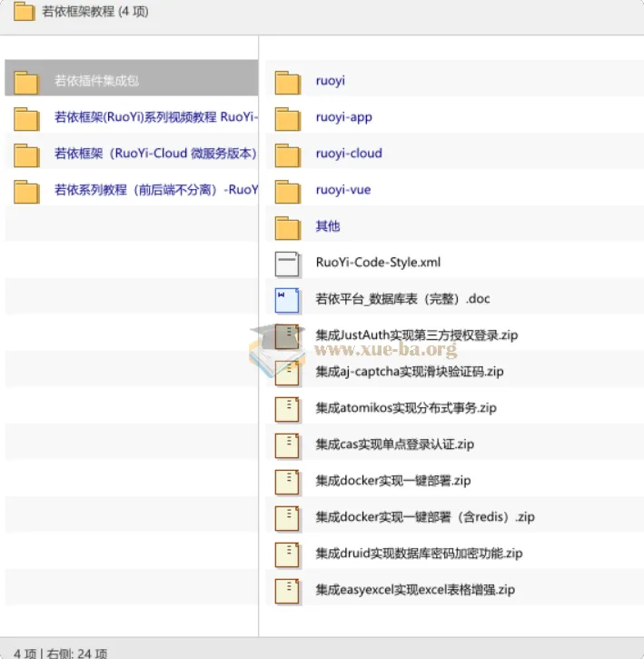The height and width of the screenshot is (659, 644).
Task: Open the ruoyi-app folder link
Action: click(343, 117)
